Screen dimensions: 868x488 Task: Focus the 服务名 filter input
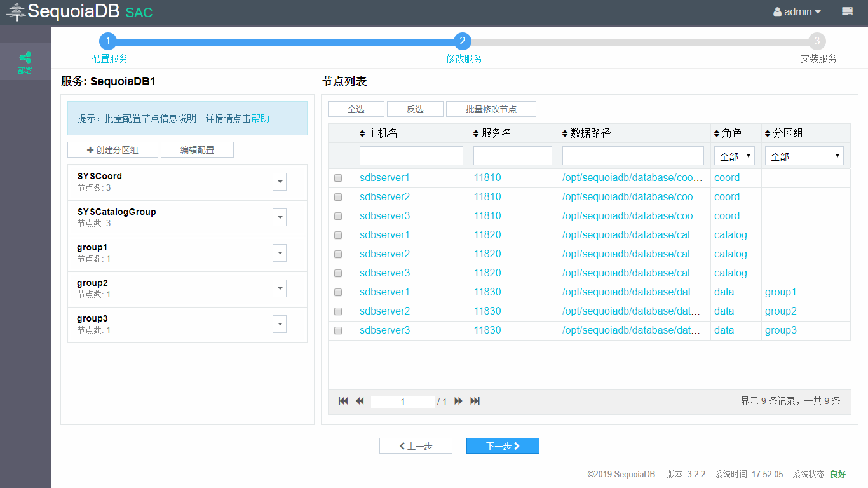pos(513,156)
